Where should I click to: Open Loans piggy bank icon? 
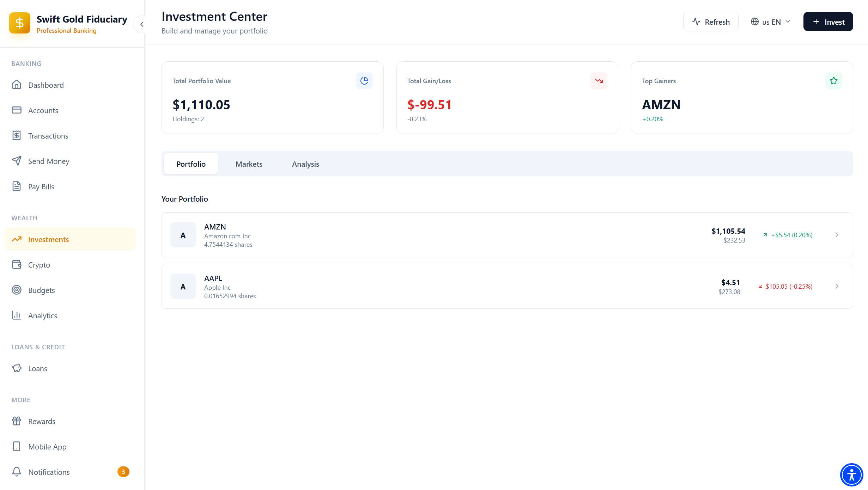17,368
